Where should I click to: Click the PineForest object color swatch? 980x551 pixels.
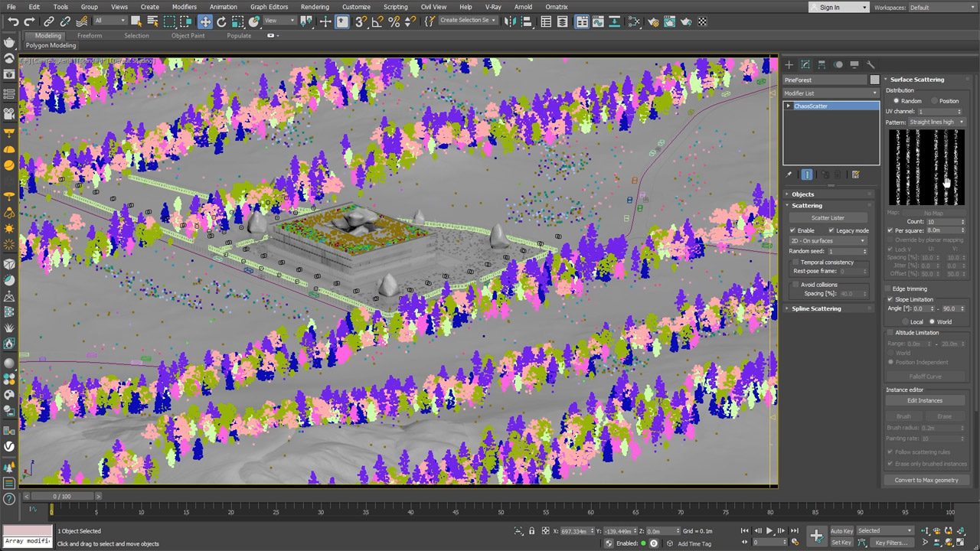pos(874,80)
